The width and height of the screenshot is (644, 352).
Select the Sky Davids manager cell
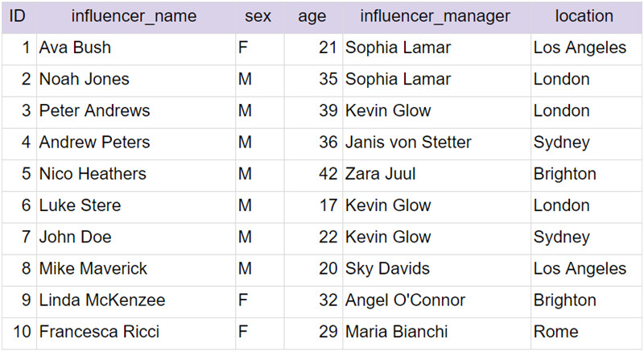pos(436,271)
